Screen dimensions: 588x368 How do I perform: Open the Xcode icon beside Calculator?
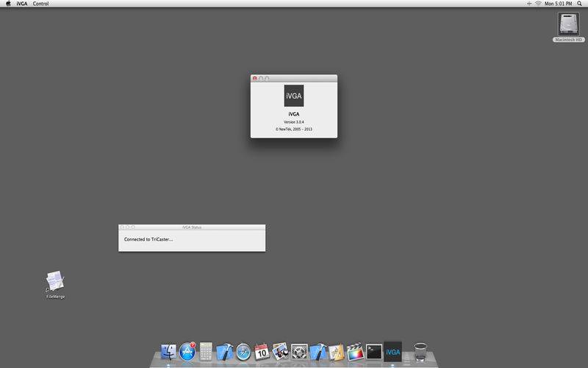point(224,353)
